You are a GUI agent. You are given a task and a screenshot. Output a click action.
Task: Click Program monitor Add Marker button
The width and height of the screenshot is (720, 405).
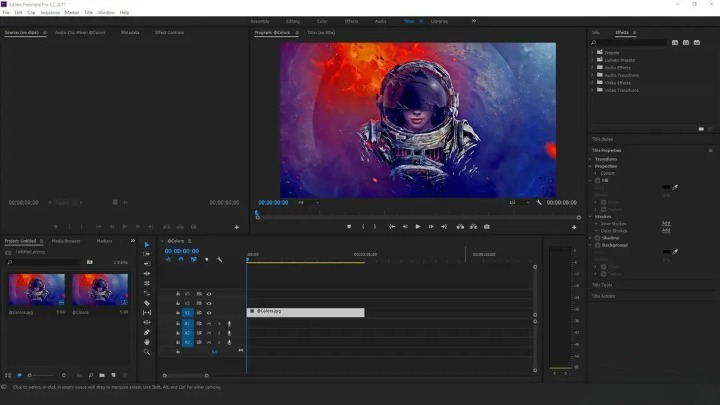[x=349, y=227]
